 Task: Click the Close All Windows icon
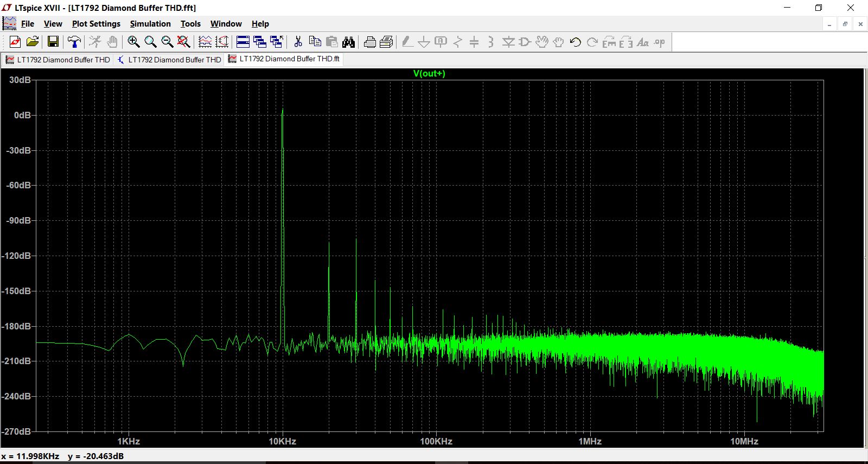click(277, 42)
